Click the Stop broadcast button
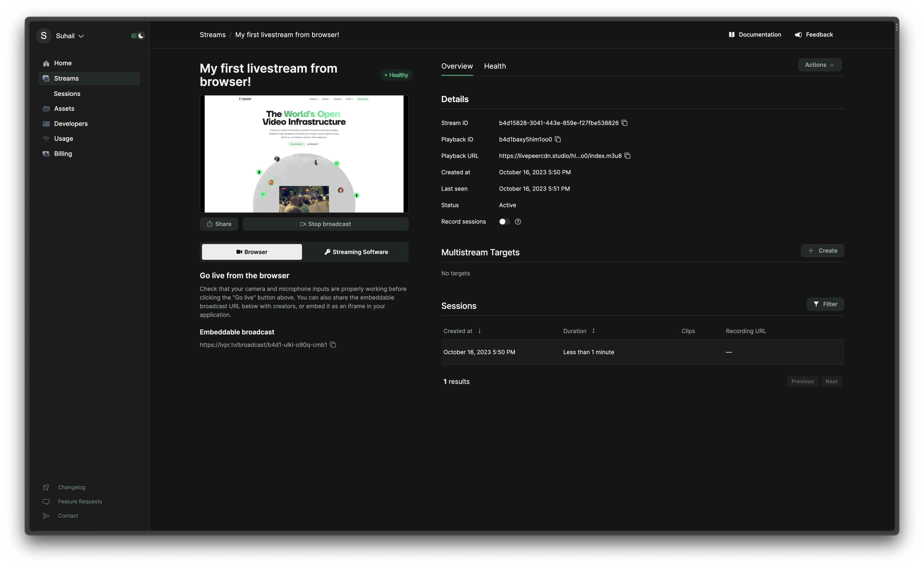This screenshot has width=924, height=568. tap(326, 224)
